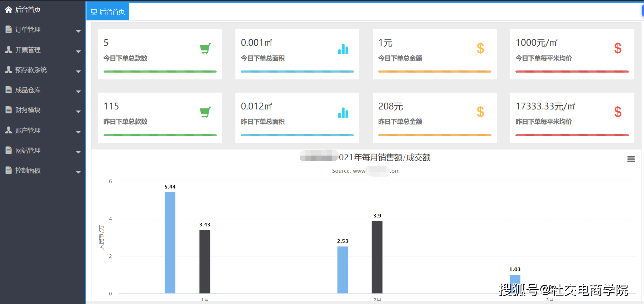Click the document icon next to 订单管理
This screenshot has height=304, width=644.
point(9,29)
